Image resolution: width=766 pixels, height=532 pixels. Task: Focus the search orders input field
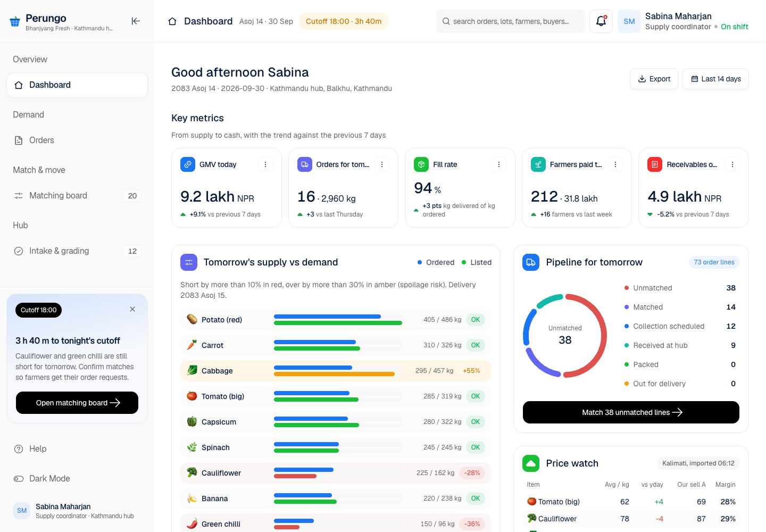point(511,21)
